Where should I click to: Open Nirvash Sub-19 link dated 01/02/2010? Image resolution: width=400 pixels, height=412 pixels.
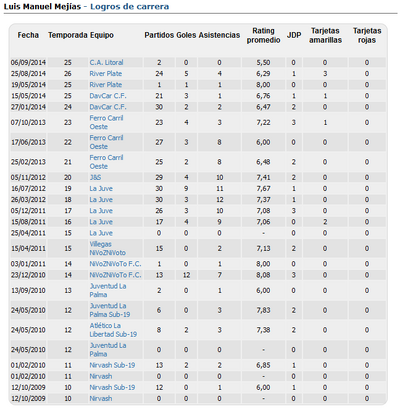pyautogui.click(x=112, y=365)
